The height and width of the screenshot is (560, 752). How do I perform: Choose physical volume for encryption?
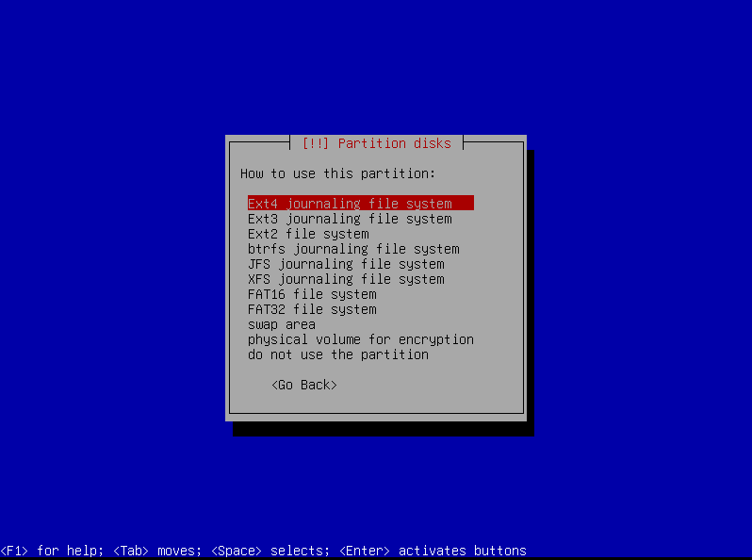(x=361, y=339)
